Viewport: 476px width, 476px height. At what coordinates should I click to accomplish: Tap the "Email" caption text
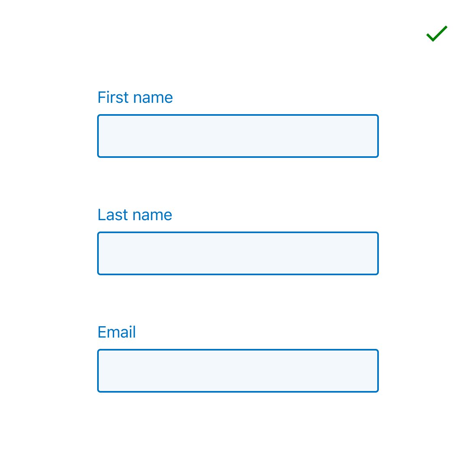click(x=117, y=332)
